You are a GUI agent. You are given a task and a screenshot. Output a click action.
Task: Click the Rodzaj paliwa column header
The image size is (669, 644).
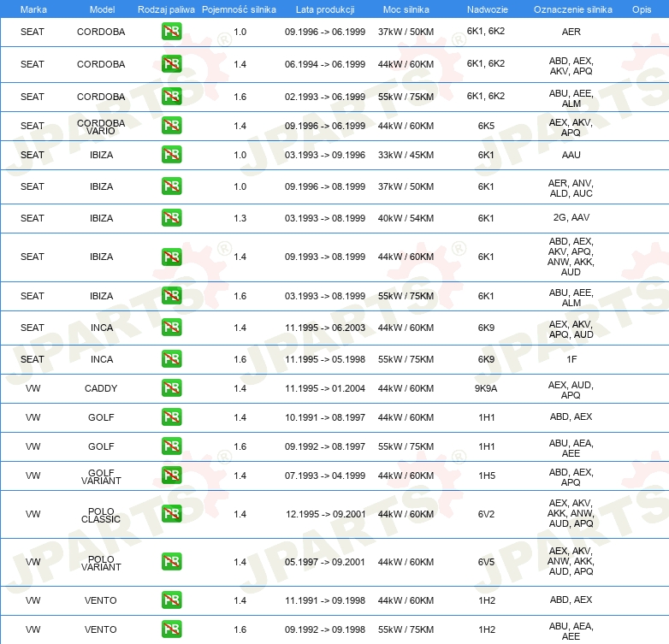166,9
